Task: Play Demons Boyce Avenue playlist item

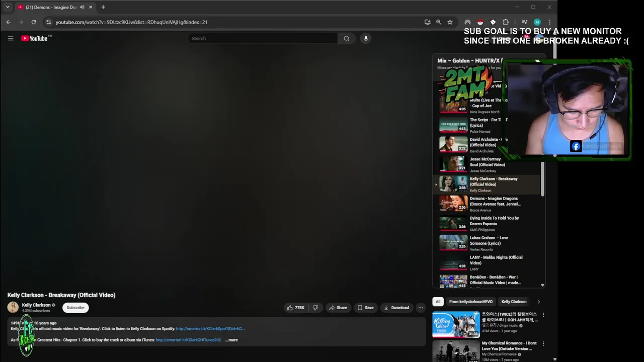Action: pos(487,204)
